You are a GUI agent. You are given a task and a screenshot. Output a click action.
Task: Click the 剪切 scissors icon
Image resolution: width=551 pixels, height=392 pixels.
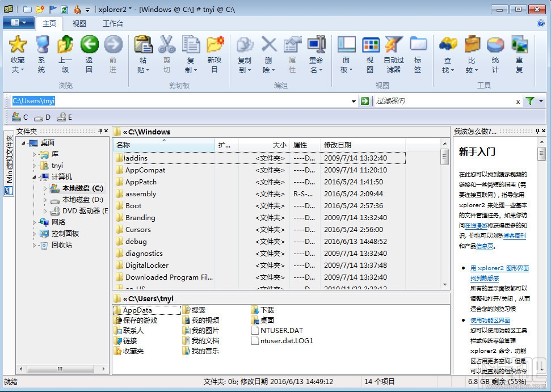coord(167,44)
